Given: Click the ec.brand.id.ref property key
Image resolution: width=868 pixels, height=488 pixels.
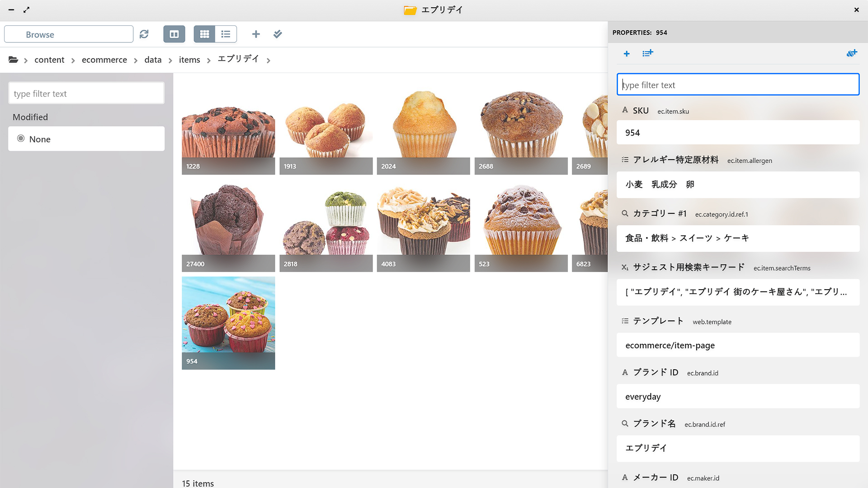Looking at the screenshot, I should (705, 424).
